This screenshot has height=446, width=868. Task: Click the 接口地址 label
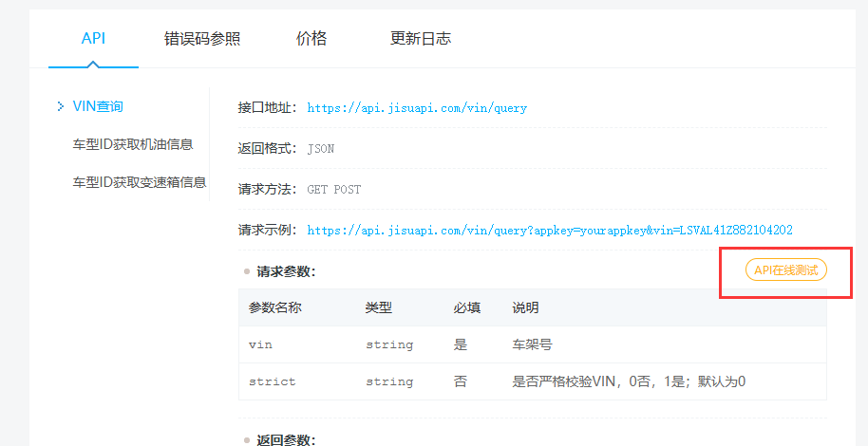268,108
